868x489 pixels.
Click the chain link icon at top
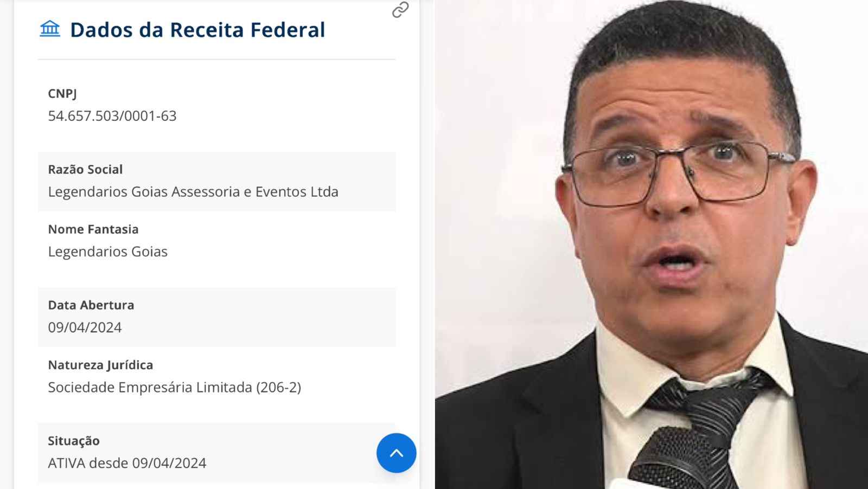[x=400, y=10]
